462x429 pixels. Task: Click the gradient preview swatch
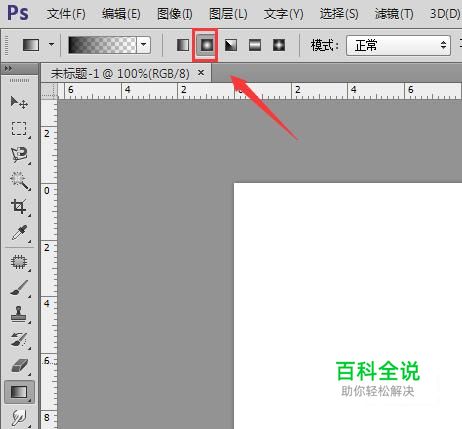click(103, 45)
